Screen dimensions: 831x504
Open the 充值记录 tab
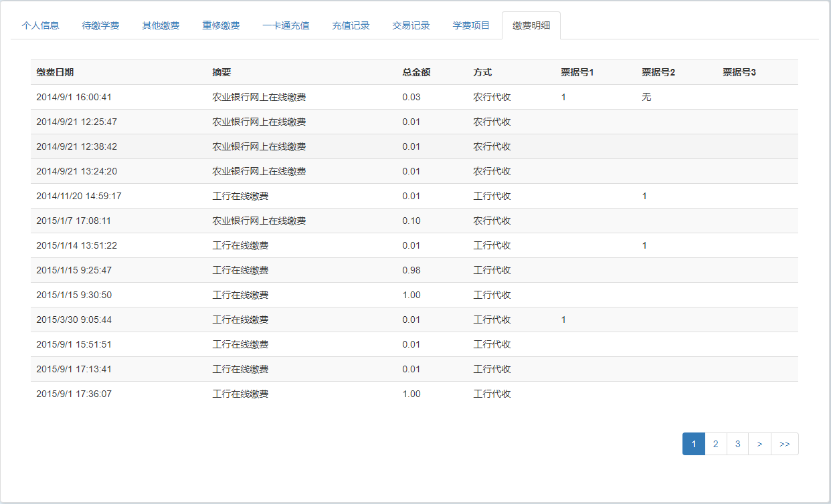tap(351, 25)
